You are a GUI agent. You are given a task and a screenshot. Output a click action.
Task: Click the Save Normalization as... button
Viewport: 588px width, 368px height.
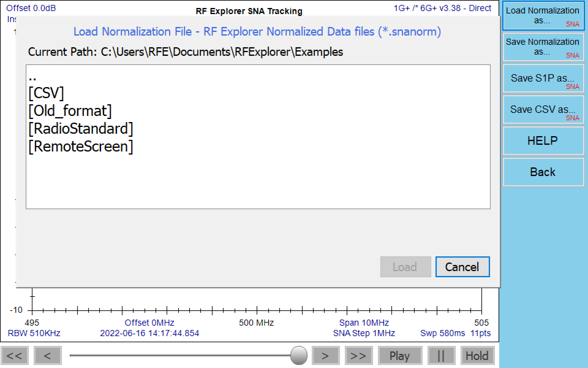(543, 47)
